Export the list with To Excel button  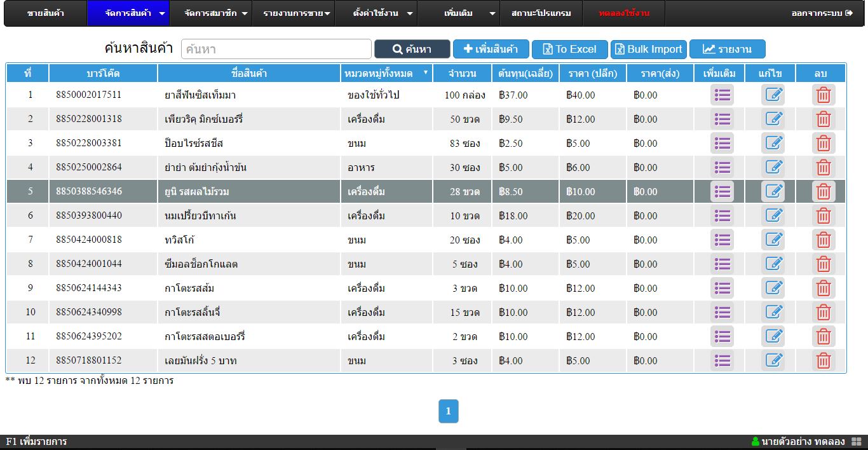tap(569, 49)
